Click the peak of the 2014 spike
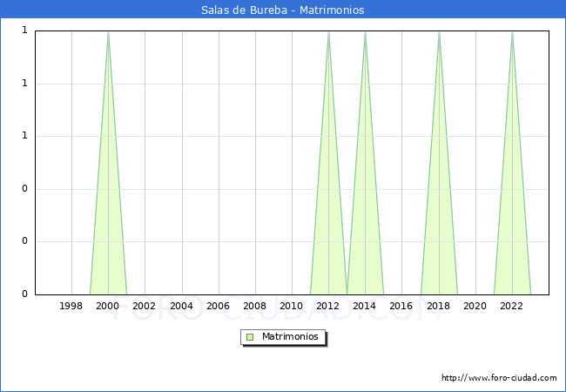566x392 pixels. click(x=366, y=33)
